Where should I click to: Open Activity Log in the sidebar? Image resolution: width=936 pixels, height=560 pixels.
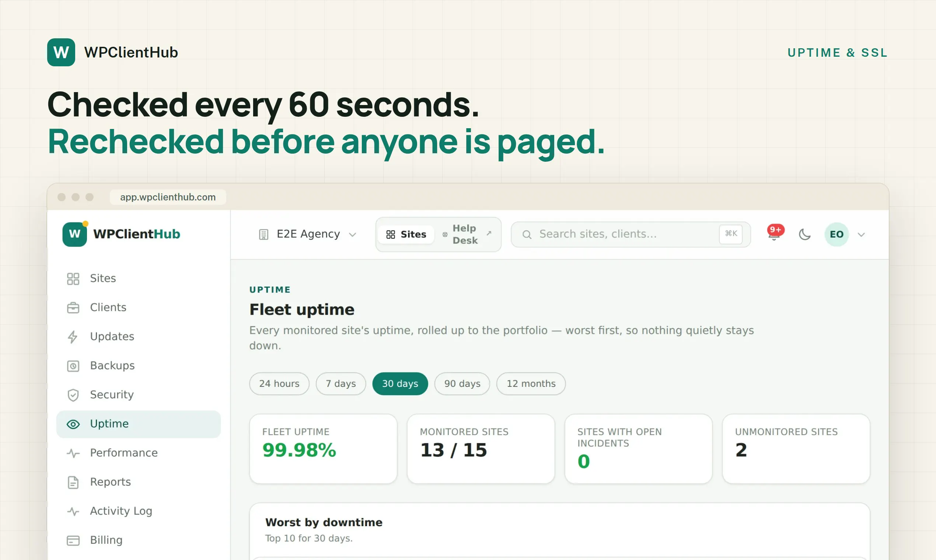point(139,511)
